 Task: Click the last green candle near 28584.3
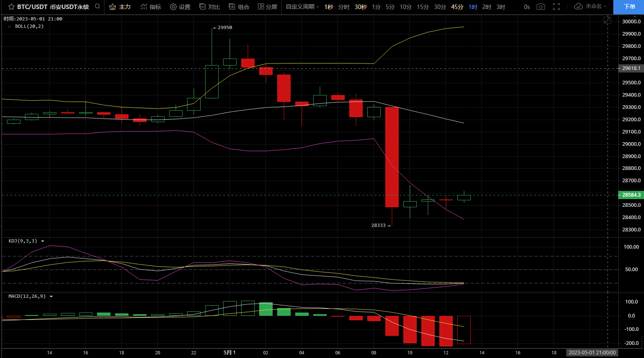(464, 197)
